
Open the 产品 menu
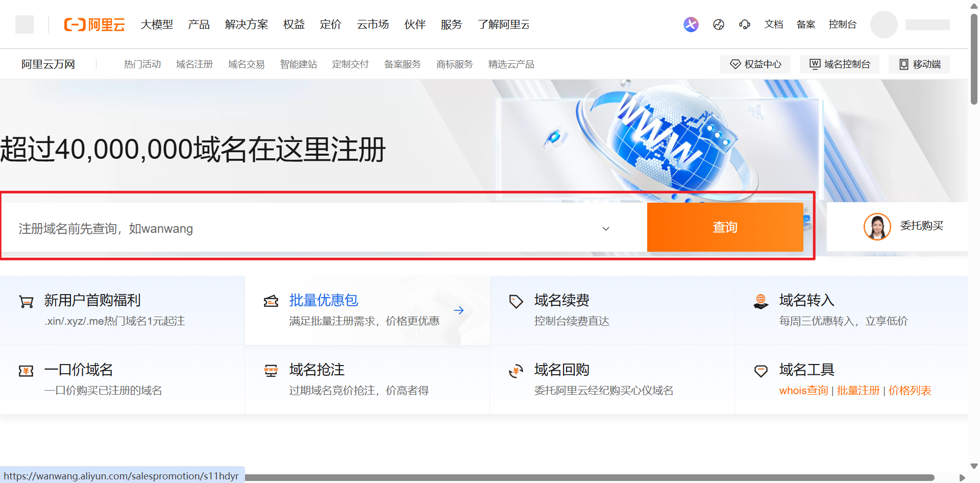199,25
